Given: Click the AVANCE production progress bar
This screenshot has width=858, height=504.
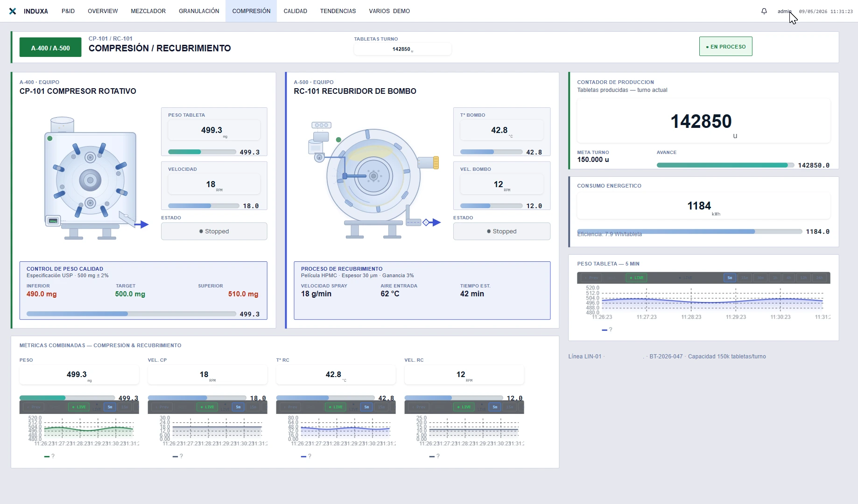Looking at the screenshot, I should [x=725, y=165].
